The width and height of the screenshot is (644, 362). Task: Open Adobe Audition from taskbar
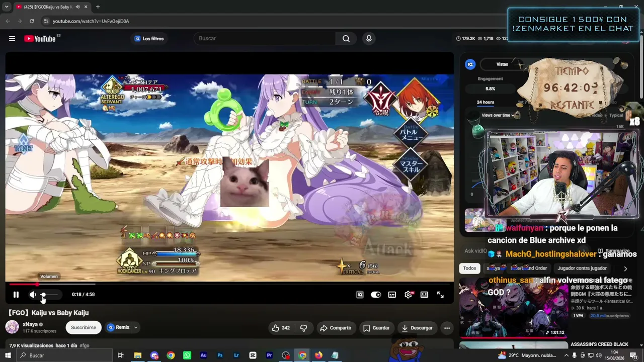click(x=203, y=355)
